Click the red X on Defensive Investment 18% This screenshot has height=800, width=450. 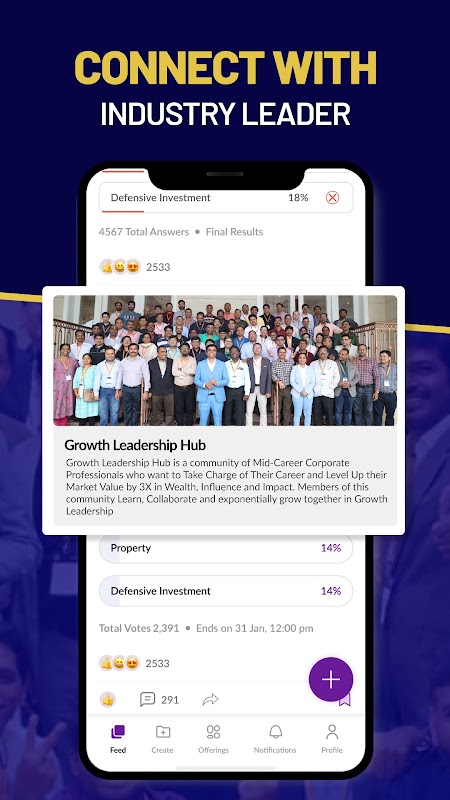[x=333, y=197]
